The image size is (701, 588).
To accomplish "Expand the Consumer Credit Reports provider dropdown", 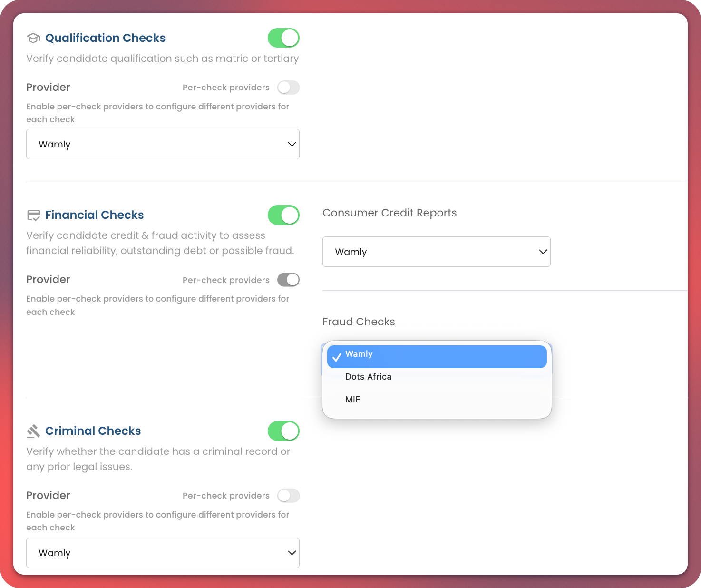I will coord(436,252).
